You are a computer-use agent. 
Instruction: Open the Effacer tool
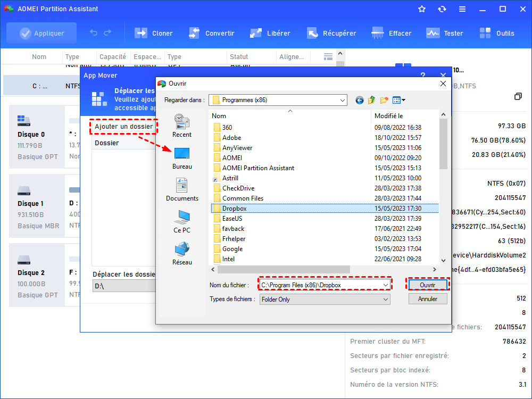(x=392, y=33)
